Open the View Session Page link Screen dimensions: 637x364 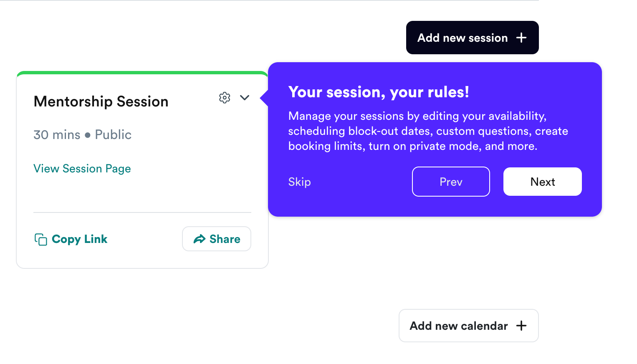[x=82, y=169]
